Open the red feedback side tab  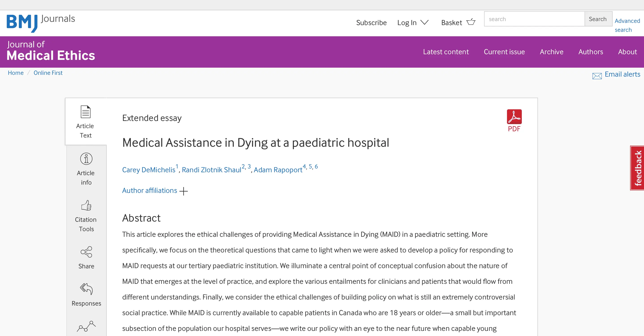tap(637, 168)
